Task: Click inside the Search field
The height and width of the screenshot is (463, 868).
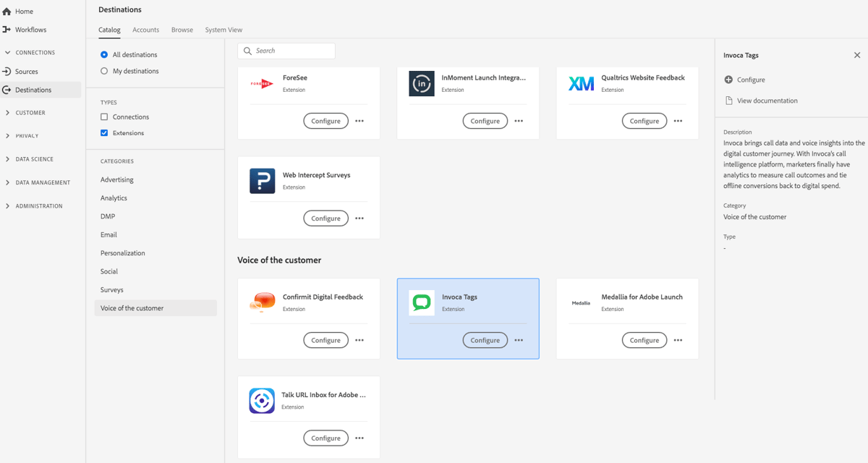Action: (x=286, y=50)
